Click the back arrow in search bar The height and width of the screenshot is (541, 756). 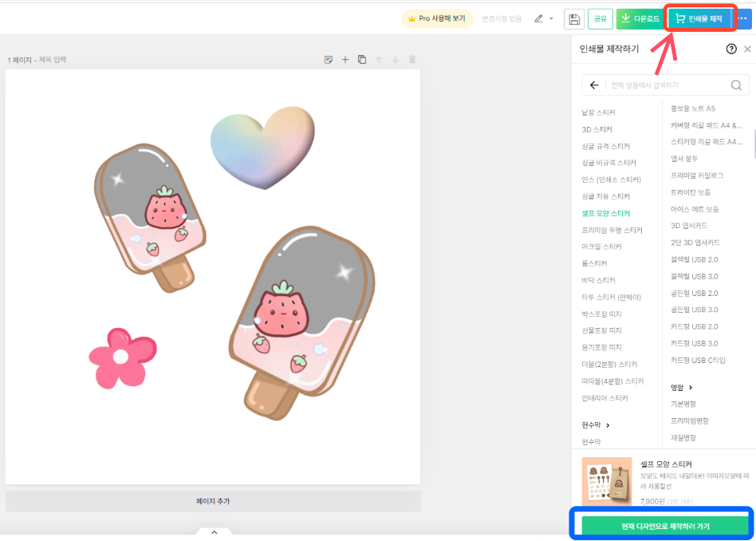point(594,85)
